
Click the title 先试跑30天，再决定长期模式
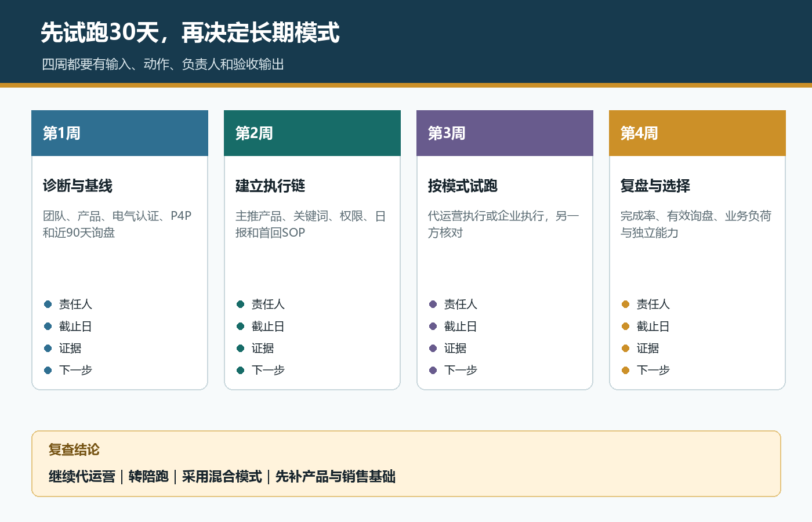tap(190, 32)
